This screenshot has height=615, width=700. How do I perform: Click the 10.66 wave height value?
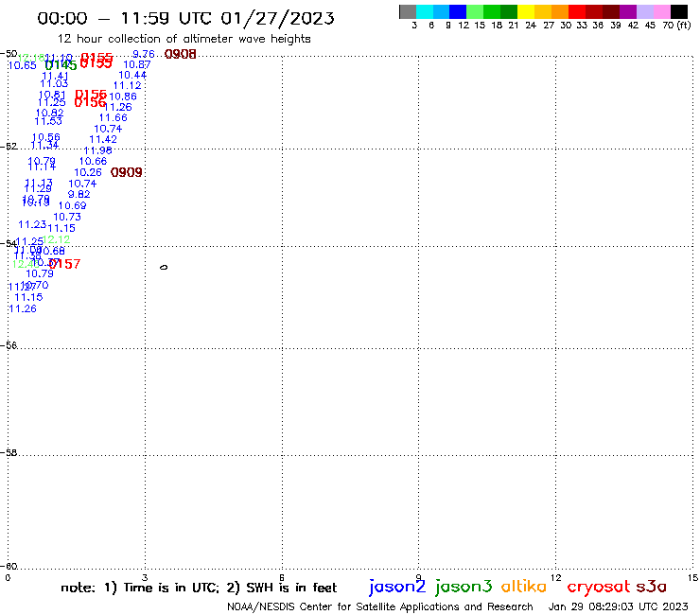click(x=94, y=161)
